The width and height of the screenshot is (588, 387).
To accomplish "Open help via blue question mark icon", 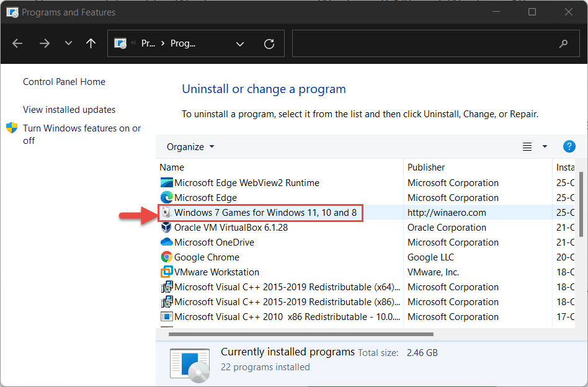I will [569, 146].
